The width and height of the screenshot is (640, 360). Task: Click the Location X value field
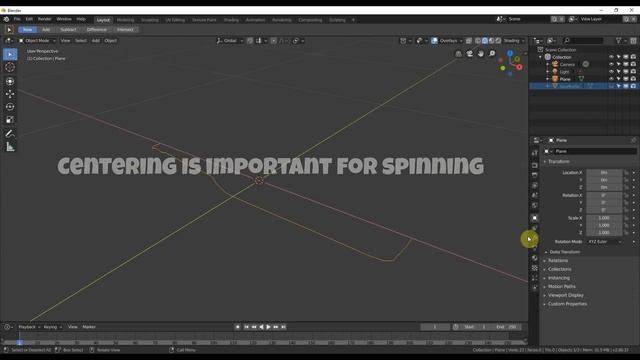[604, 173]
